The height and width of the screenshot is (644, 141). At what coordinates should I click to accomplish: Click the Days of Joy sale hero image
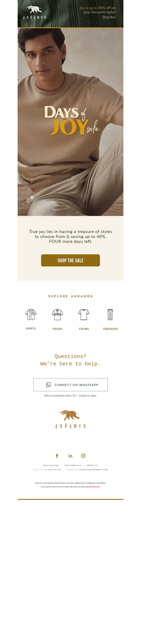70,122
